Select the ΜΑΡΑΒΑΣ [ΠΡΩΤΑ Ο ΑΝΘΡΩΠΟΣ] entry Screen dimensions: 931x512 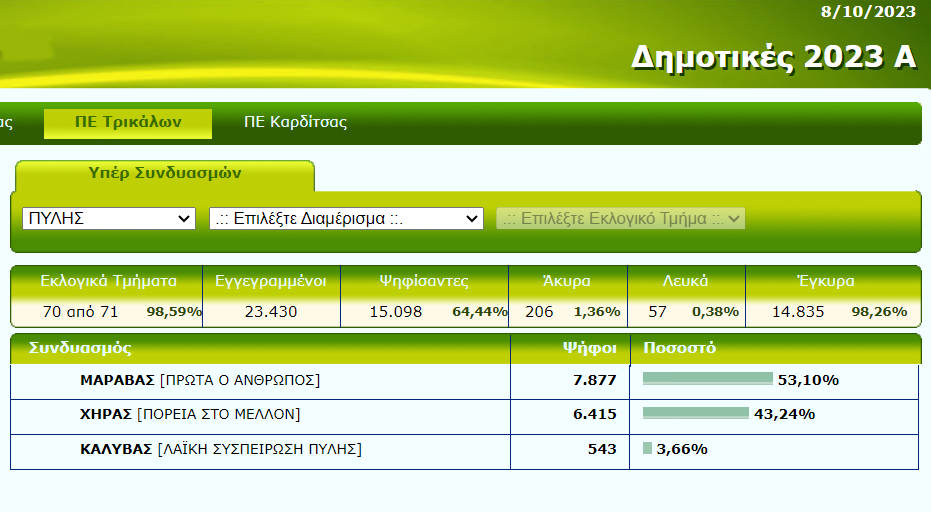[x=200, y=380]
